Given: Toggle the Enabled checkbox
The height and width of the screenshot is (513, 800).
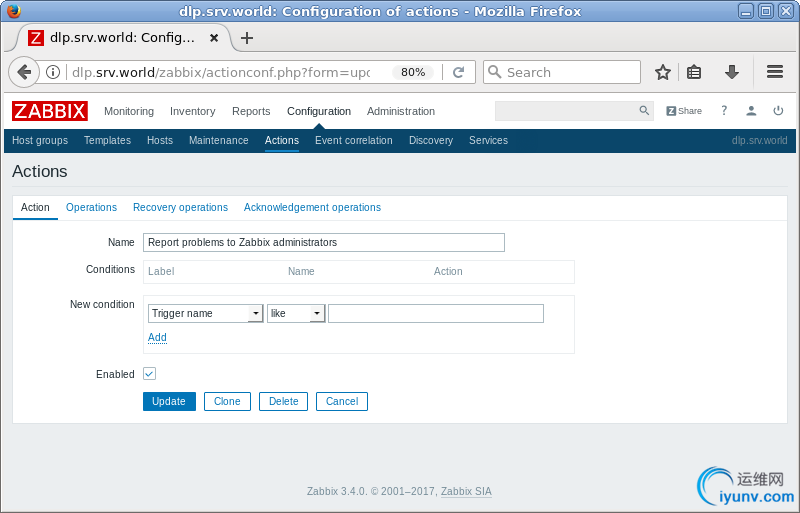Looking at the screenshot, I should [x=149, y=374].
